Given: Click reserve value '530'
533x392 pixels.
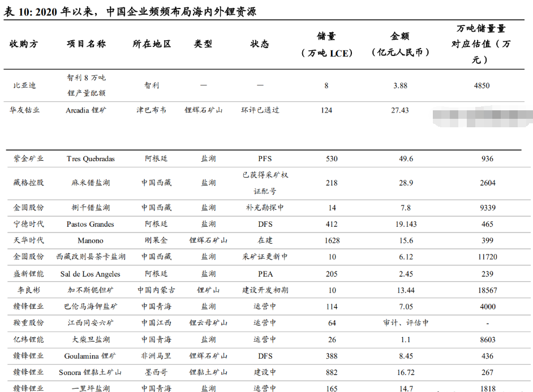Looking at the screenshot, I should [332, 158].
